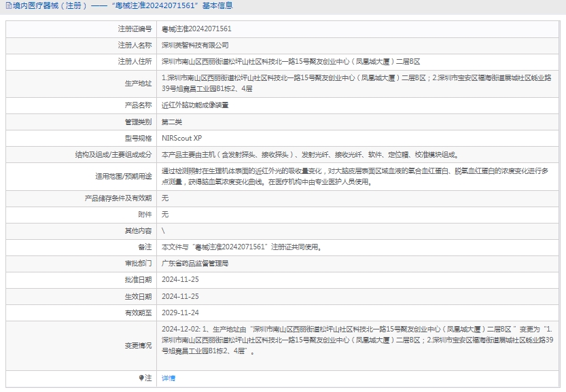Click the lightbulb icon beside 注

(x=141, y=378)
